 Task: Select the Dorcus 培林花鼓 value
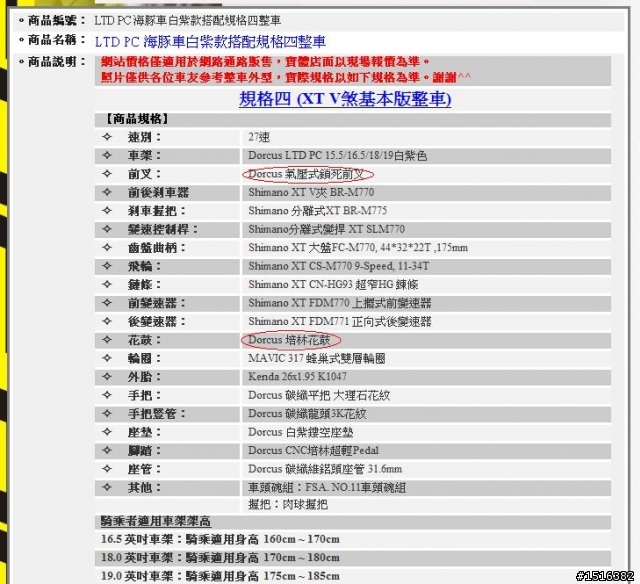click(x=291, y=340)
